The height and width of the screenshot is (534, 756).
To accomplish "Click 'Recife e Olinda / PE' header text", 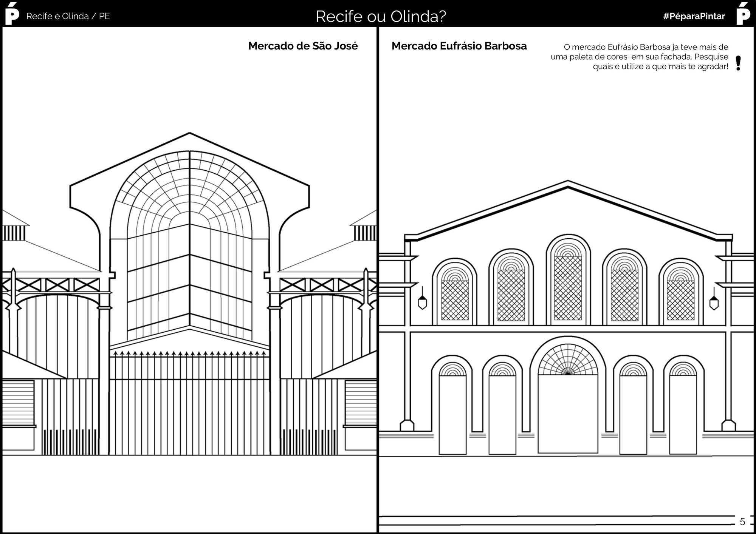I will point(68,16).
